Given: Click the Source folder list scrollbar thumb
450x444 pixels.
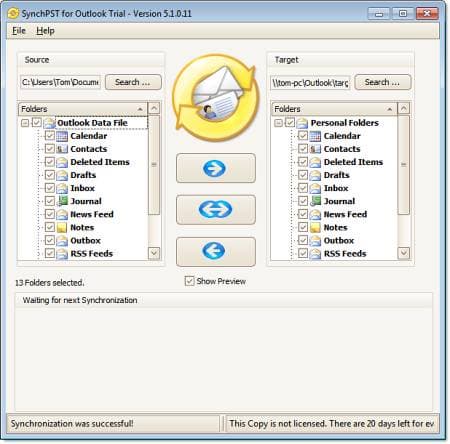Looking at the screenshot, I should click(x=154, y=165).
